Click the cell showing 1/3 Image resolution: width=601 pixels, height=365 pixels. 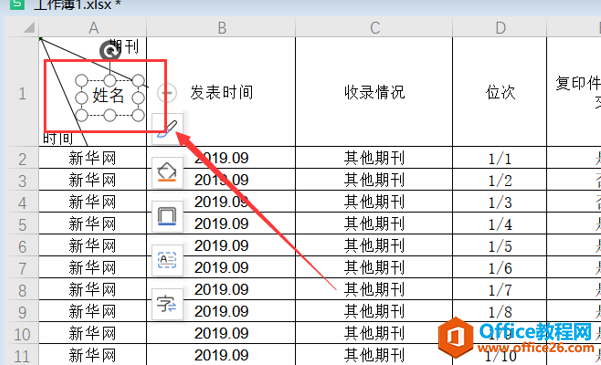pos(499,202)
